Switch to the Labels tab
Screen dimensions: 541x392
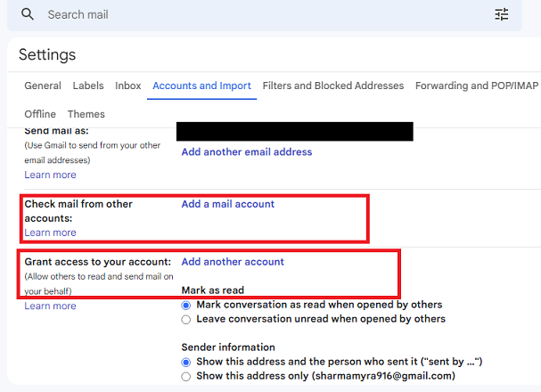pos(88,86)
